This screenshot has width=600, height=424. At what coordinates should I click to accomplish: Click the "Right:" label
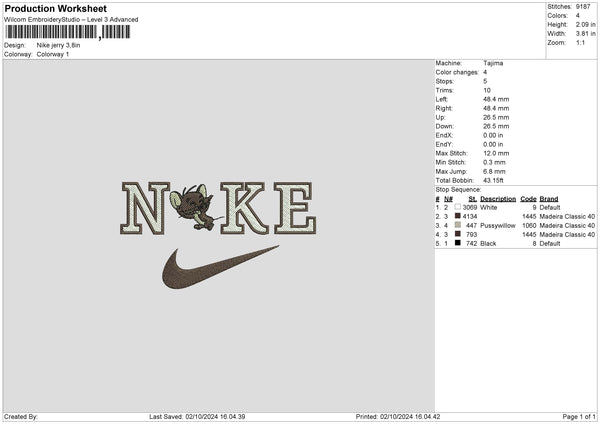[x=444, y=108]
